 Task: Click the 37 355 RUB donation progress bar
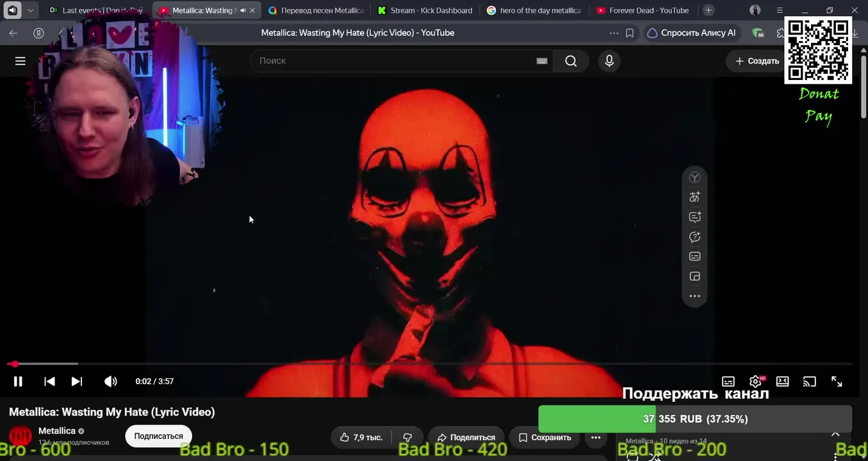pyautogui.click(x=695, y=419)
